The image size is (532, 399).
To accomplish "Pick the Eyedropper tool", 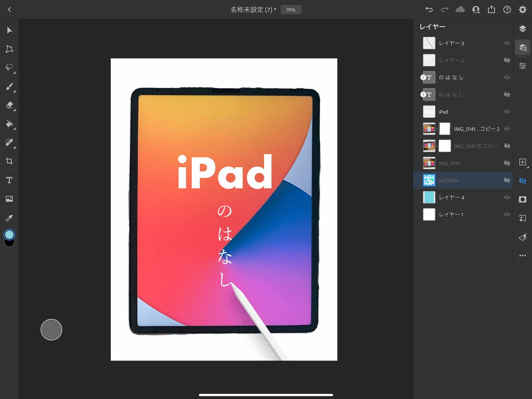I will [x=9, y=218].
